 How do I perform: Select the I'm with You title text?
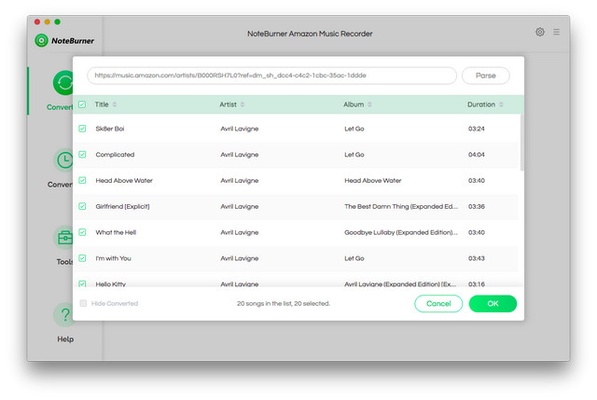tap(113, 258)
